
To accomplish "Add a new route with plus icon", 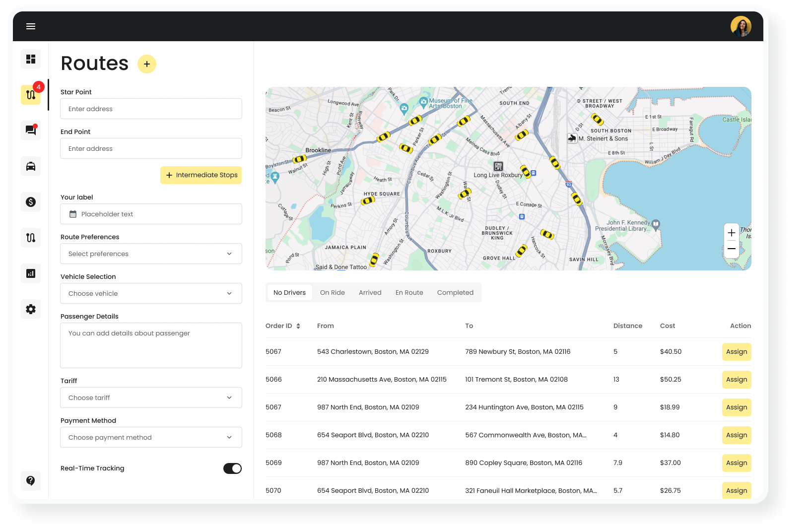I will tap(147, 64).
